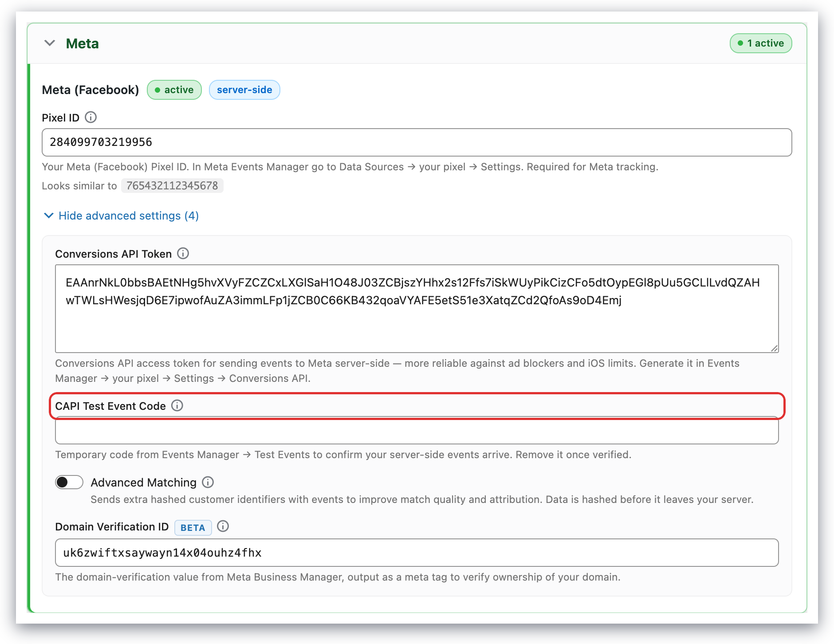Open the Domain Verification ID info icon

pyautogui.click(x=223, y=526)
